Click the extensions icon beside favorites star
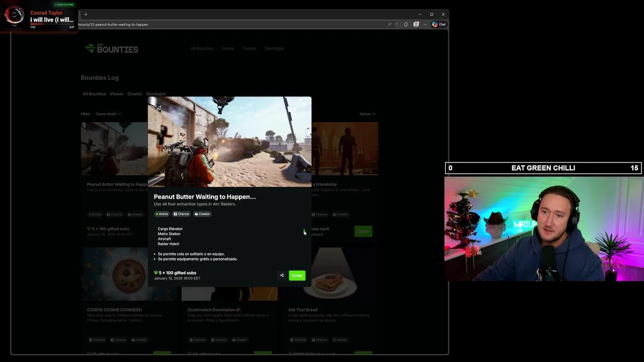The width and height of the screenshot is (644, 362). coord(406,24)
